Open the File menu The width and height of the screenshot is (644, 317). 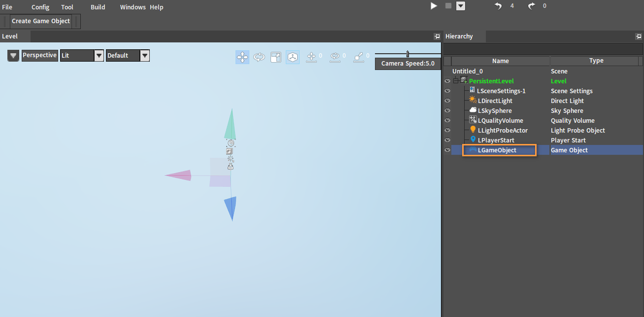point(7,7)
